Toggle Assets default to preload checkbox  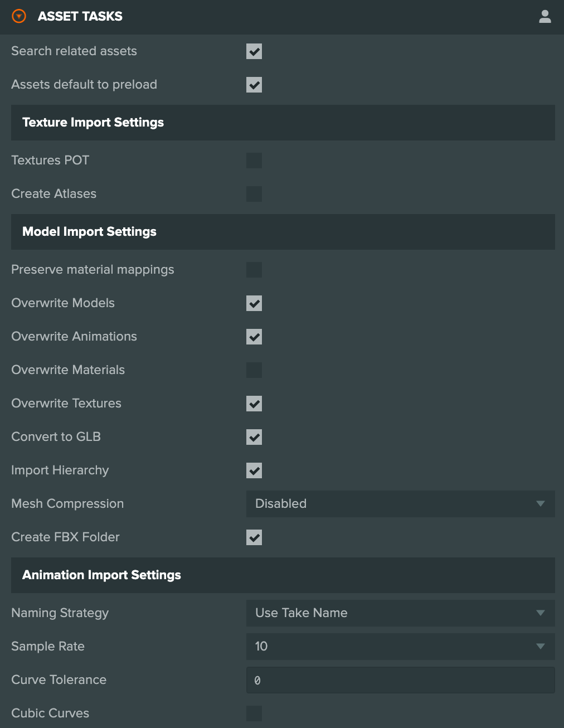[x=254, y=85]
